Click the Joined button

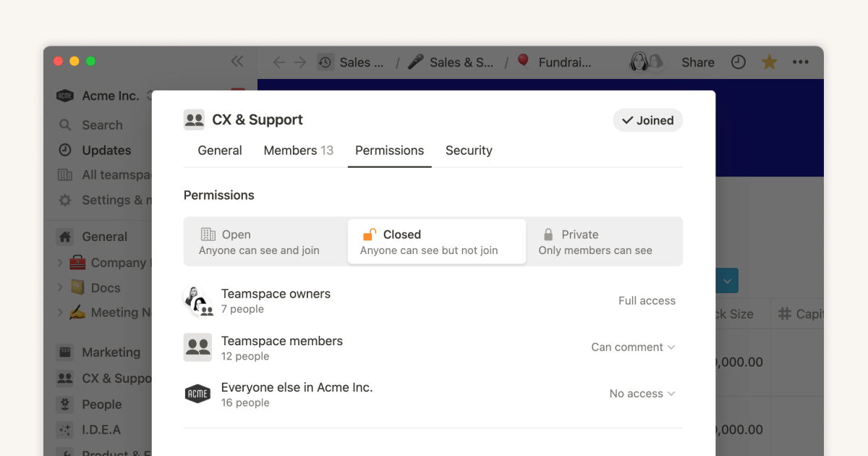647,121
